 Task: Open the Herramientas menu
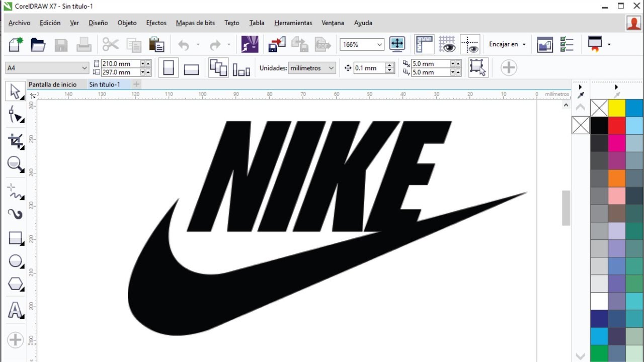click(293, 23)
